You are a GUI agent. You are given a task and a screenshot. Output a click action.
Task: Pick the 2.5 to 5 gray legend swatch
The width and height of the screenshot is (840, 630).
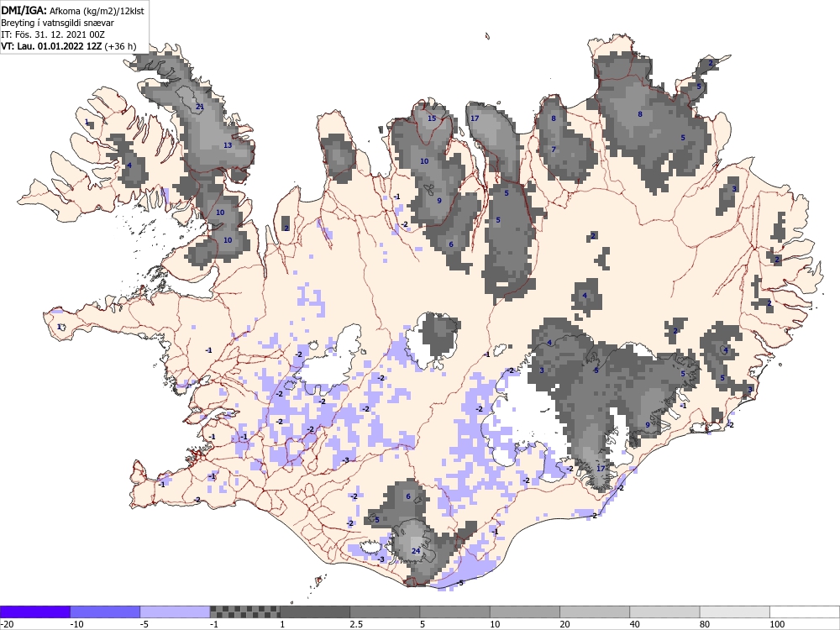[x=385, y=612]
